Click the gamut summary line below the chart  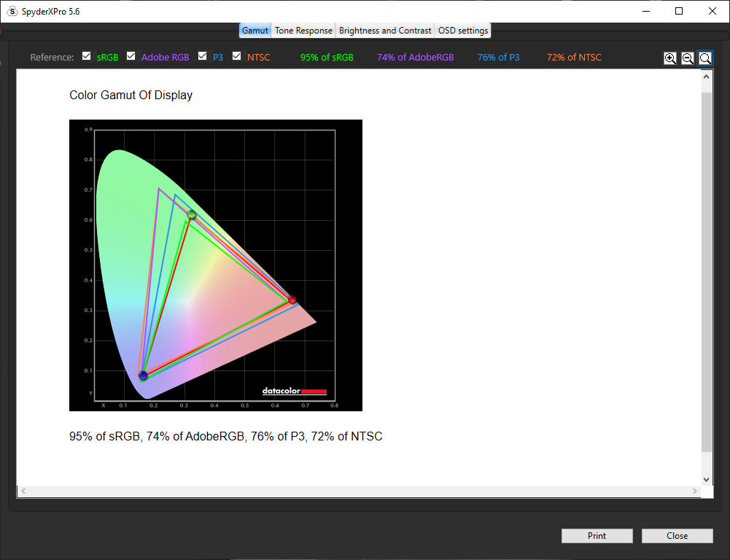click(226, 436)
